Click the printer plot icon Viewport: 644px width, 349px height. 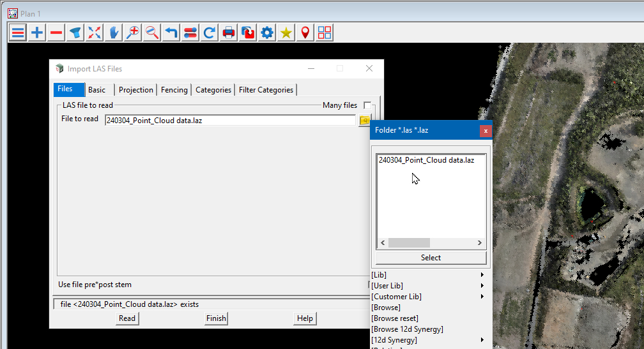pyautogui.click(x=228, y=33)
